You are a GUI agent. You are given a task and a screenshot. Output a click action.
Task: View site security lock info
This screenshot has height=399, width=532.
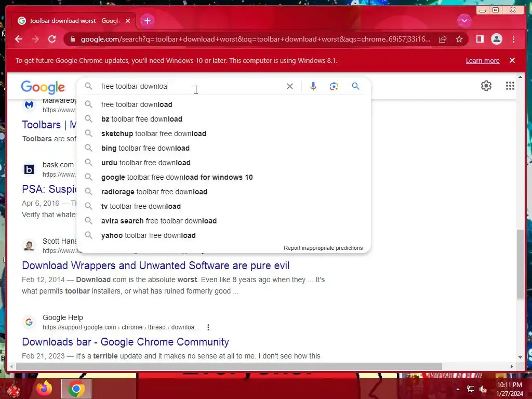[73, 39]
